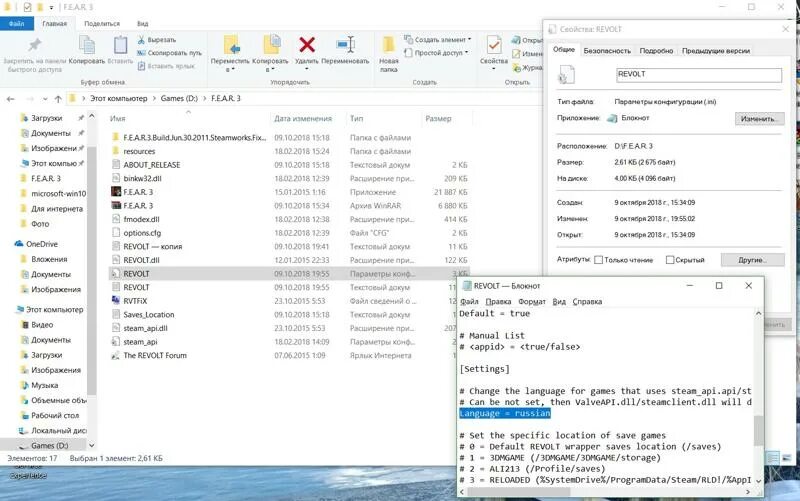
Task: Switch to the Главная ribbon tab
Action: [55, 23]
